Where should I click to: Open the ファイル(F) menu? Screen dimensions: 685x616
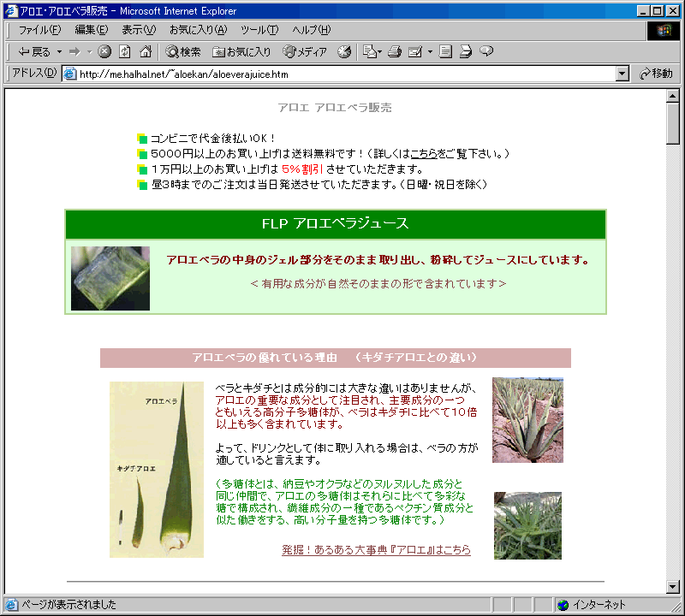click(39, 30)
